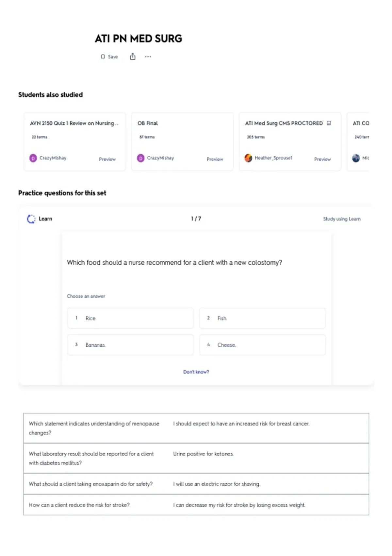The width and height of the screenshot is (392, 556).
Task: Preview the AVN 2150 Quiz 1 set
Action: pyautogui.click(x=107, y=159)
